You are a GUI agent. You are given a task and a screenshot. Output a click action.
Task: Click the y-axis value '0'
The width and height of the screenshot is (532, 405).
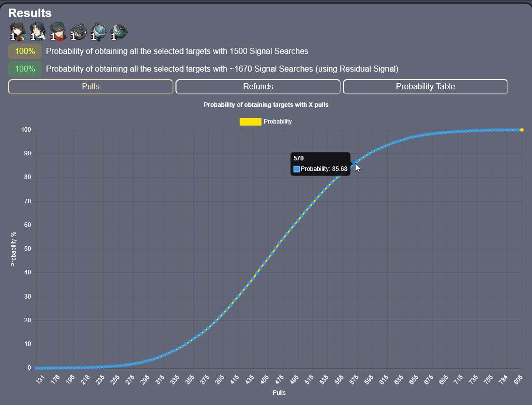coord(29,368)
